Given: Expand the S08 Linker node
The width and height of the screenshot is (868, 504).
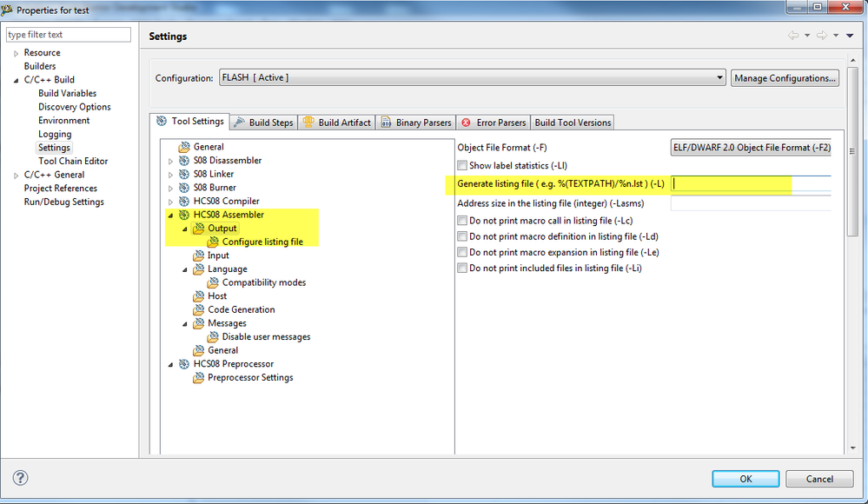Looking at the screenshot, I should coord(170,175).
